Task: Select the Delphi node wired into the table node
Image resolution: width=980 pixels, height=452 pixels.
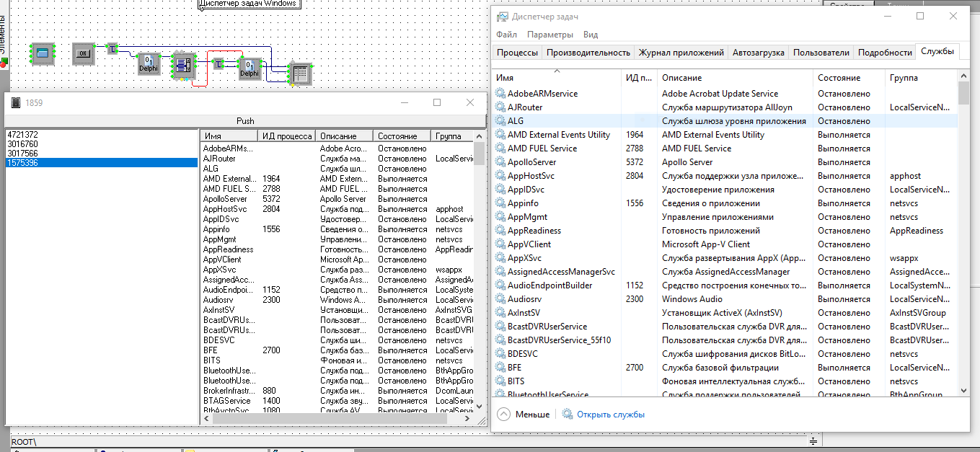Action: (x=249, y=68)
